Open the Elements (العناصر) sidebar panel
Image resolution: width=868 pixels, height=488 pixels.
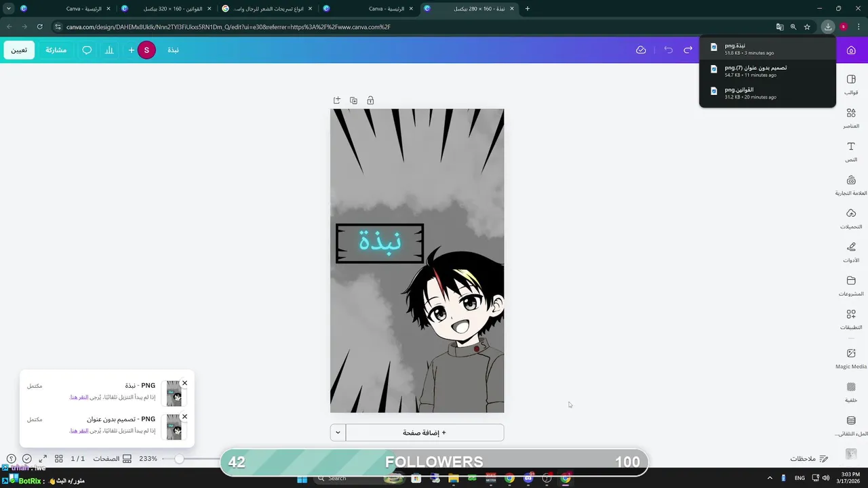tap(851, 118)
